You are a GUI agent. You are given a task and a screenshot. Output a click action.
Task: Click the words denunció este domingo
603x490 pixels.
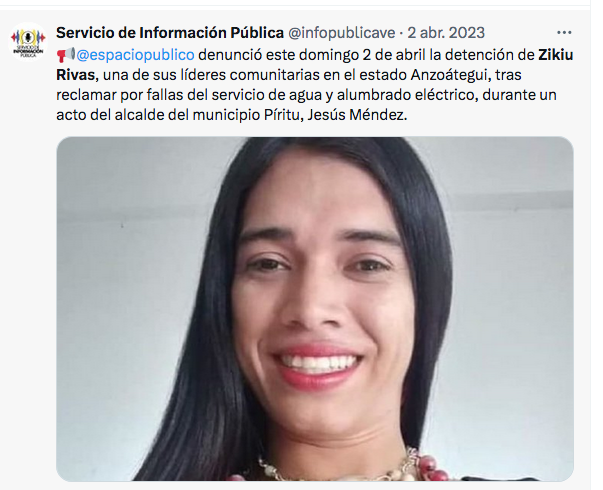tap(278, 55)
